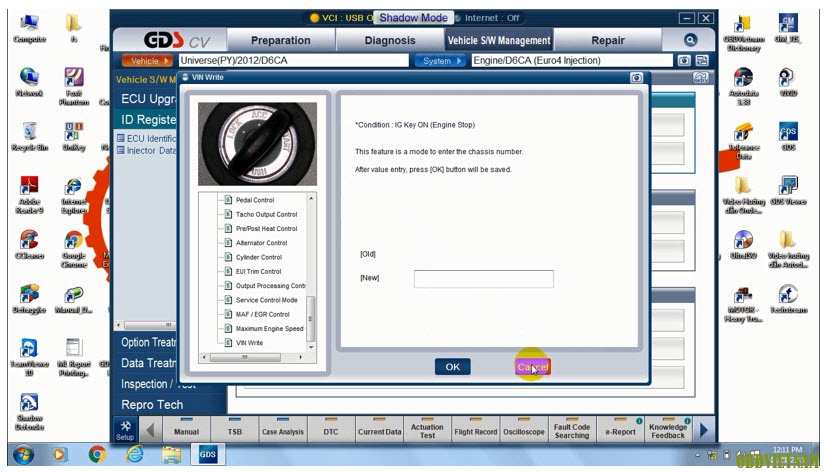
Task: Click the camera icon in VIN Write title bar
Action: click(636, 77)
